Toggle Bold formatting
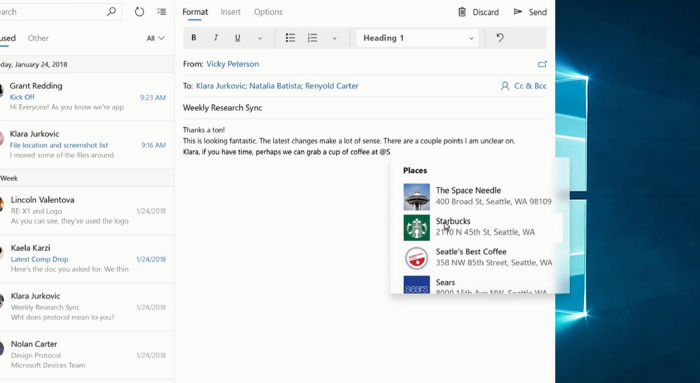 (x=194, y=38)
